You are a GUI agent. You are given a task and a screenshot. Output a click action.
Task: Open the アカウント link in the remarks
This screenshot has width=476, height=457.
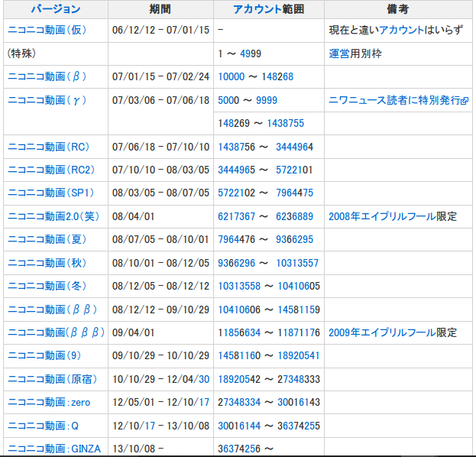coord(402,30)
